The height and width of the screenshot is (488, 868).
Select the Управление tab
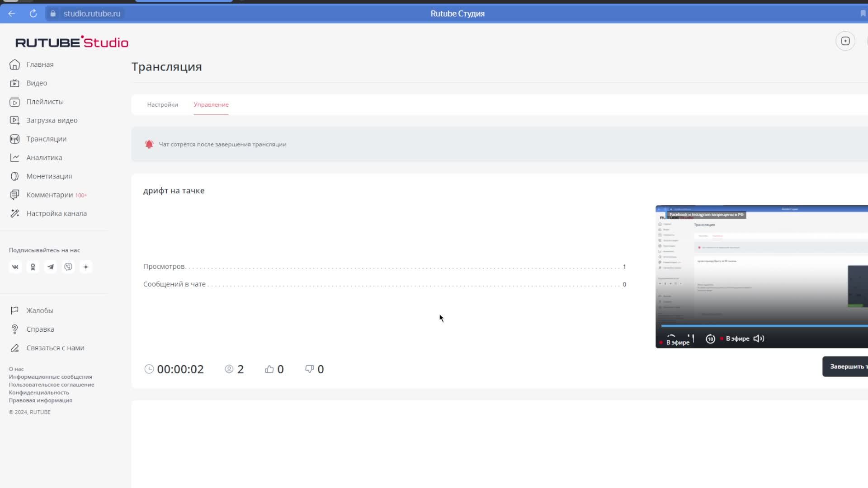click(211, 104)
